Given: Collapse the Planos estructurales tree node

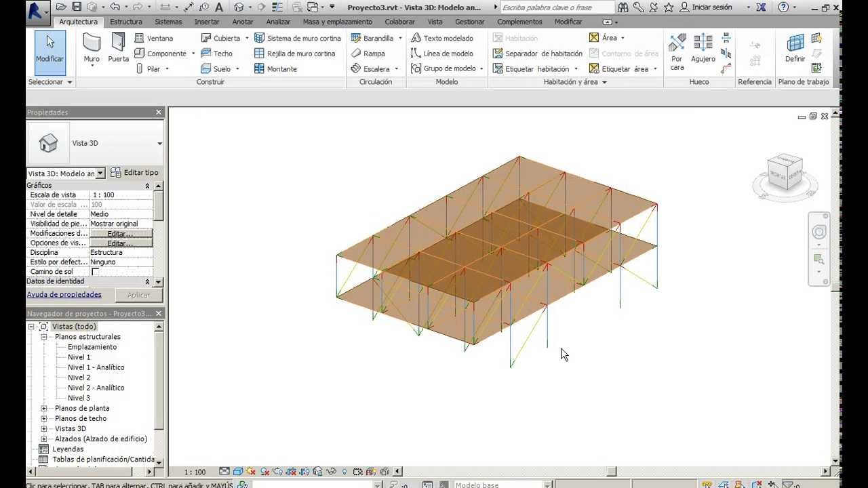Looking at the screenshot, I should click(x=44, y=337).
